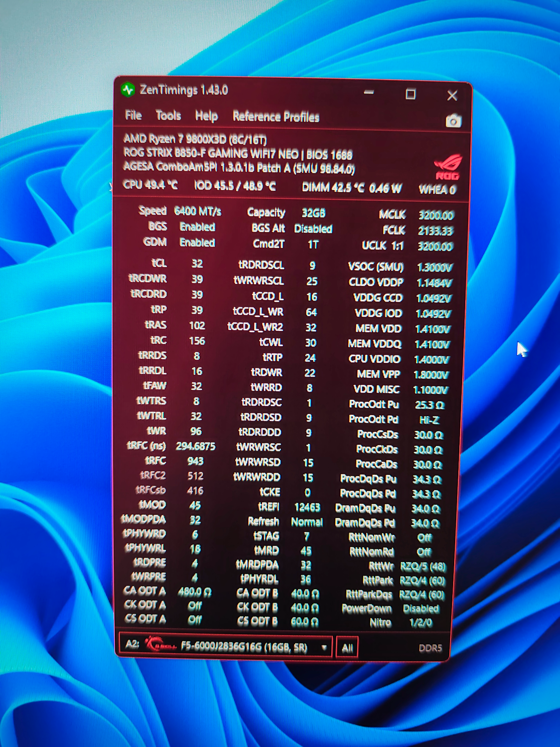Click the CPU 49.4 °C temperature reading

tap(150, 185)
